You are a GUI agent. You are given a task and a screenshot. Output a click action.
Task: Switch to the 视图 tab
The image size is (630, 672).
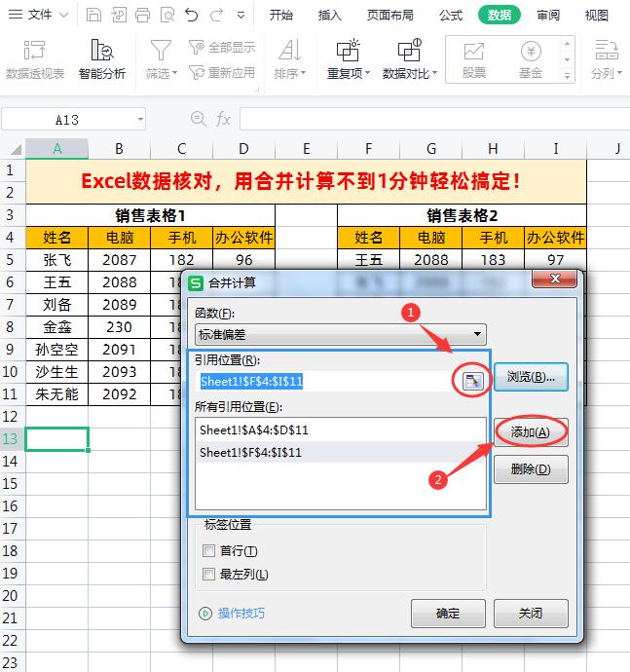[x=597, y=15]
